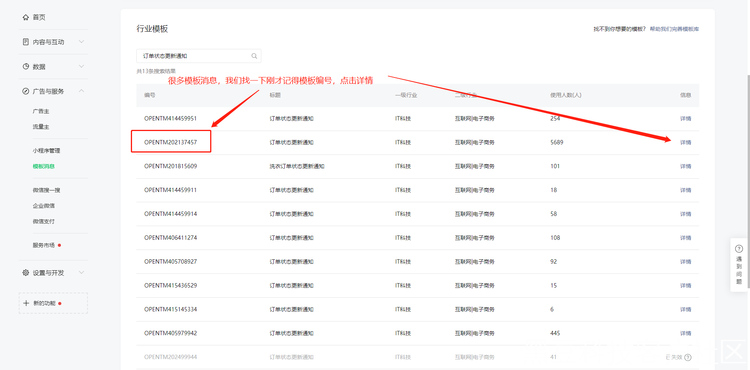Click the 行业模板 page heading
Screen dimensions: 750x370
[152, 29]
